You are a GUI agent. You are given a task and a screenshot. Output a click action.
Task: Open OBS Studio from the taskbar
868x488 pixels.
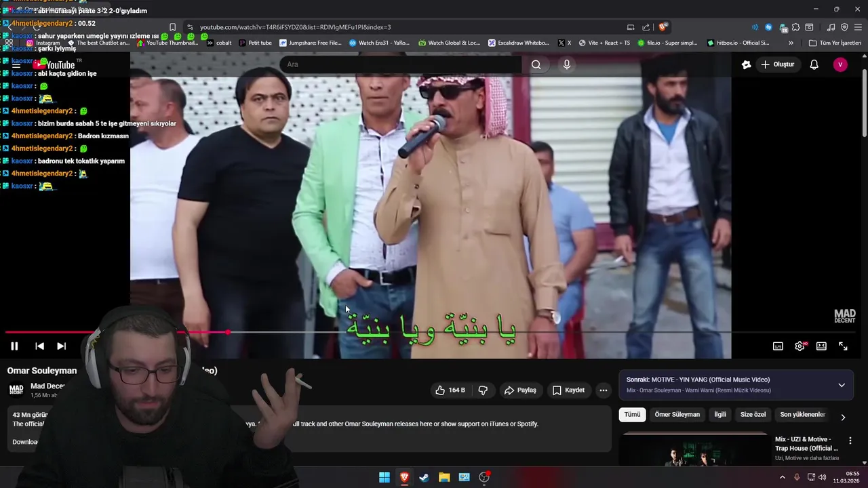coord(484,477)
